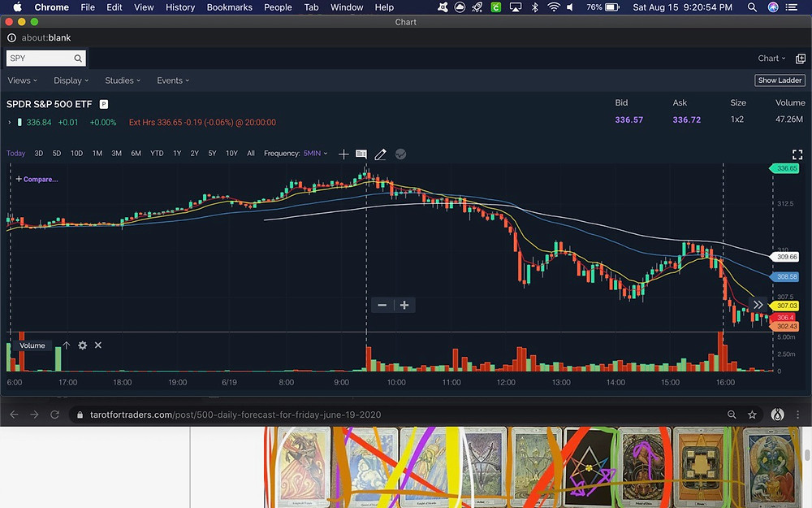Open the lower browser three-dot menu
The image size is (812, 508).
click(x=797, y=415)
